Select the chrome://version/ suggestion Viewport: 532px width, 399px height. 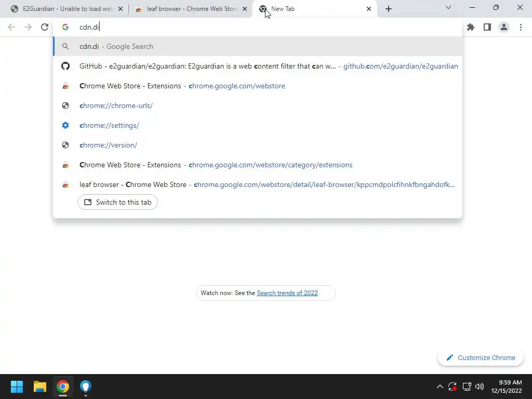click(258, 145)
